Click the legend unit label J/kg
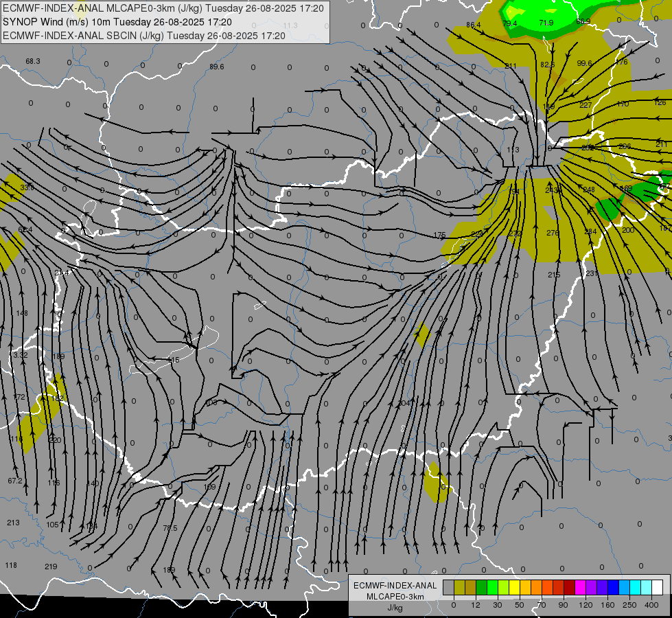This screenshot has width=672, height=618. [395, 608]
